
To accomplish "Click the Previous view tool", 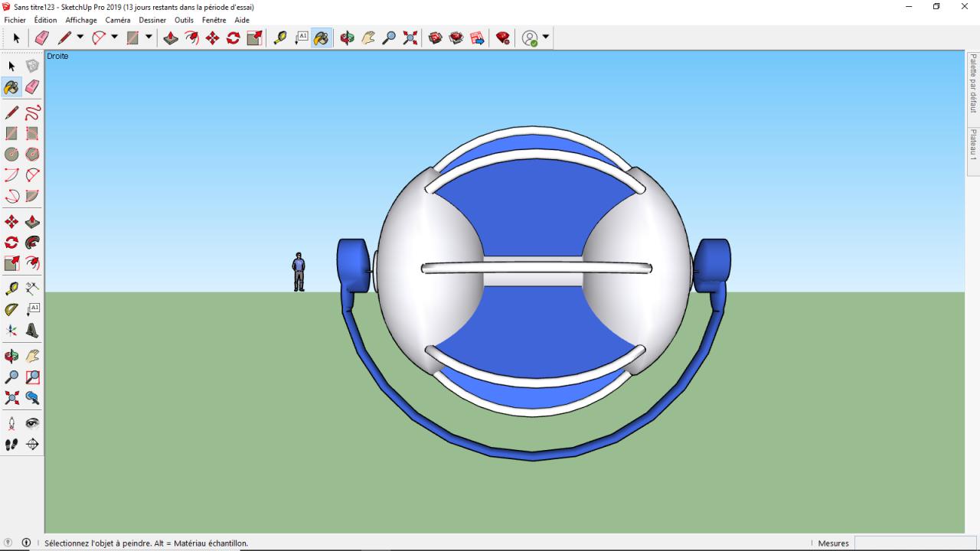I will point(32,398).
